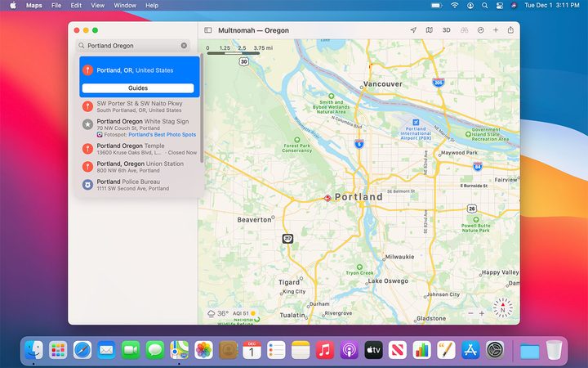The image size is (588, 368).
Task: Open Music from the Dock
Action: (x=325, y=350)
